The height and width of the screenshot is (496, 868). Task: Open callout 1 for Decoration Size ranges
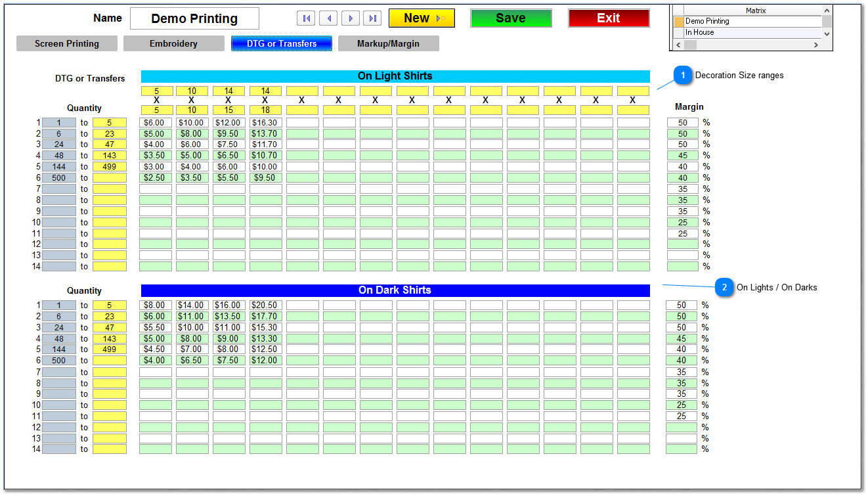pyautogui.click(x=683, y=76)
